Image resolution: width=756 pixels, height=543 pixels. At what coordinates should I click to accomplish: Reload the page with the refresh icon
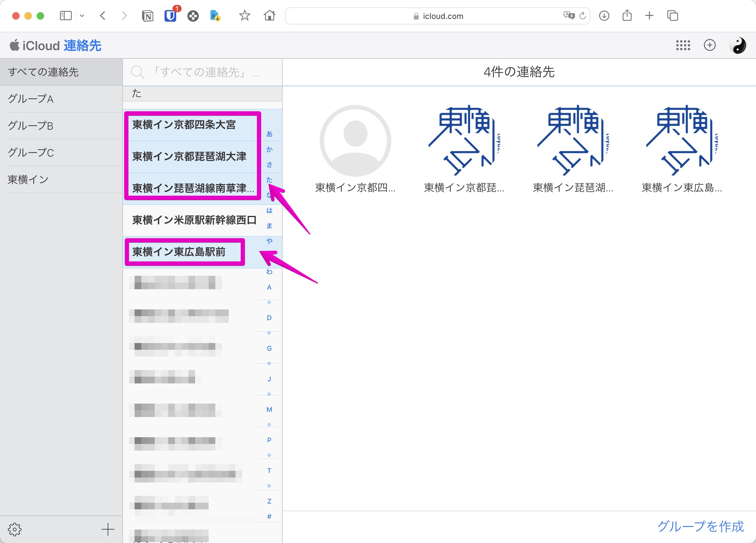coord(582,16)
